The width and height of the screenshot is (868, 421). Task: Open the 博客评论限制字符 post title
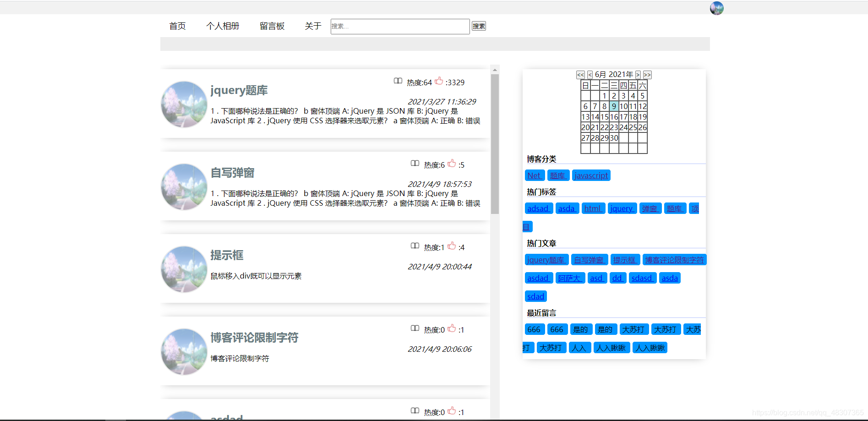(x=254, y=338)
